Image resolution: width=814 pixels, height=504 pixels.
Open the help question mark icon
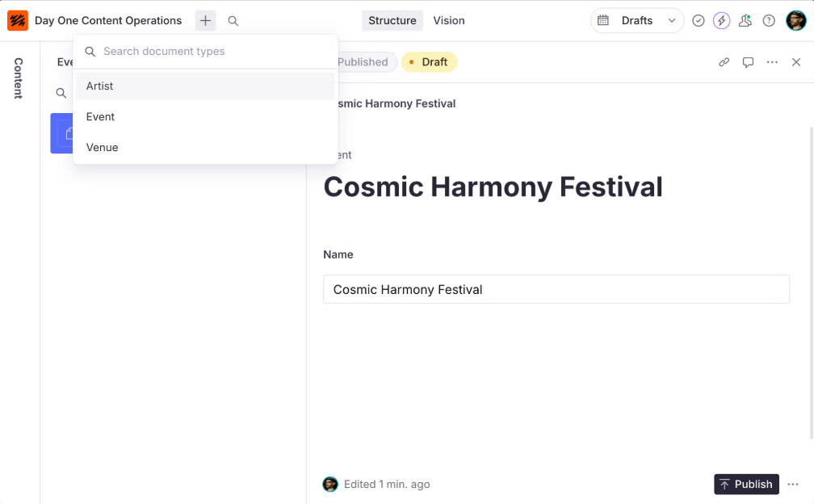point(769,21)
